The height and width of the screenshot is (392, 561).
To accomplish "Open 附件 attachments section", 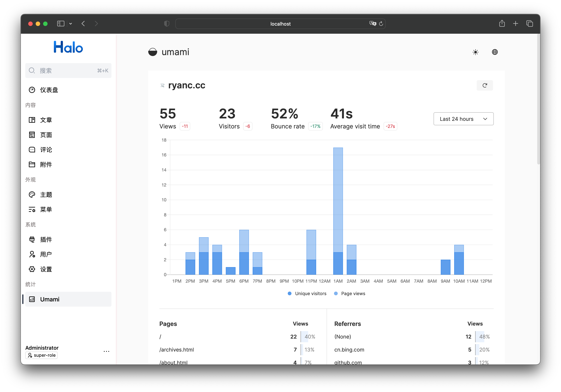I will [x=46, y=164].
